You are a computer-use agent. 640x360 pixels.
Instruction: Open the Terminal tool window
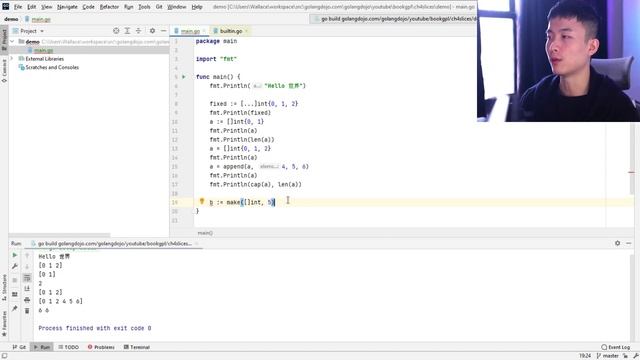point(137,347)
